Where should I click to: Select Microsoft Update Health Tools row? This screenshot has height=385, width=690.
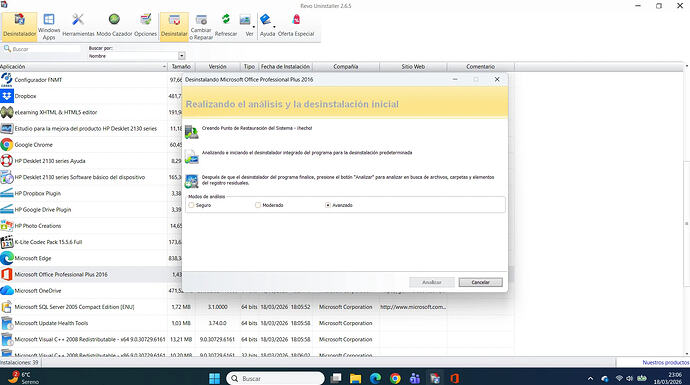(x=257, y=323)
